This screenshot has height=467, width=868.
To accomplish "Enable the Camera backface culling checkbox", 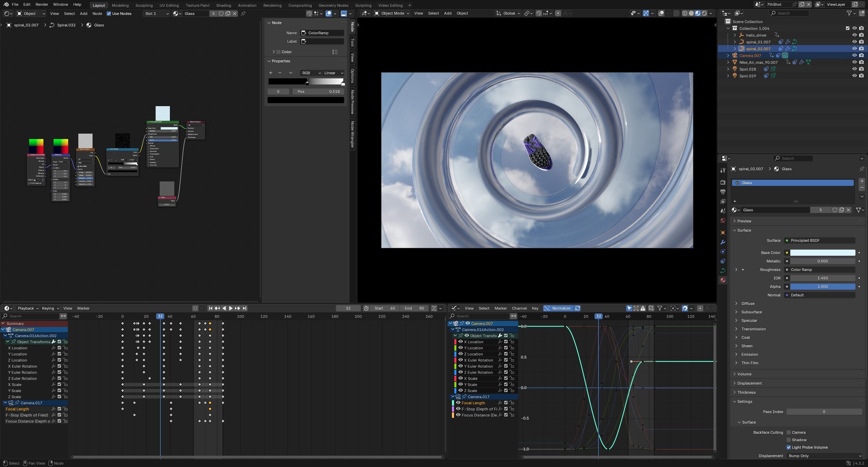I will 789,432.
